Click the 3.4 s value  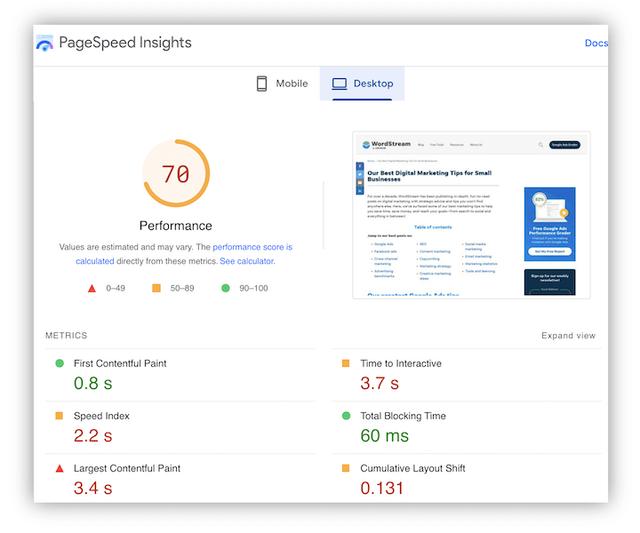click(x=93, y=488)
